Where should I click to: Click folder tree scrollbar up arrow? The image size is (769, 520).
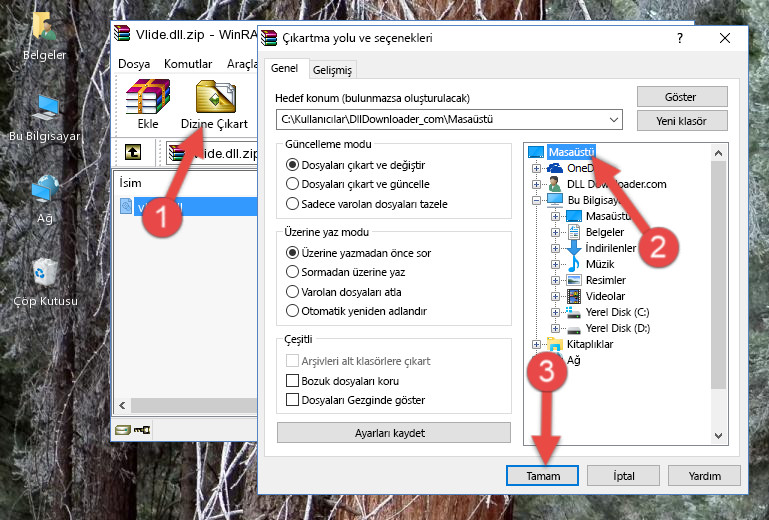pos(718,153)
